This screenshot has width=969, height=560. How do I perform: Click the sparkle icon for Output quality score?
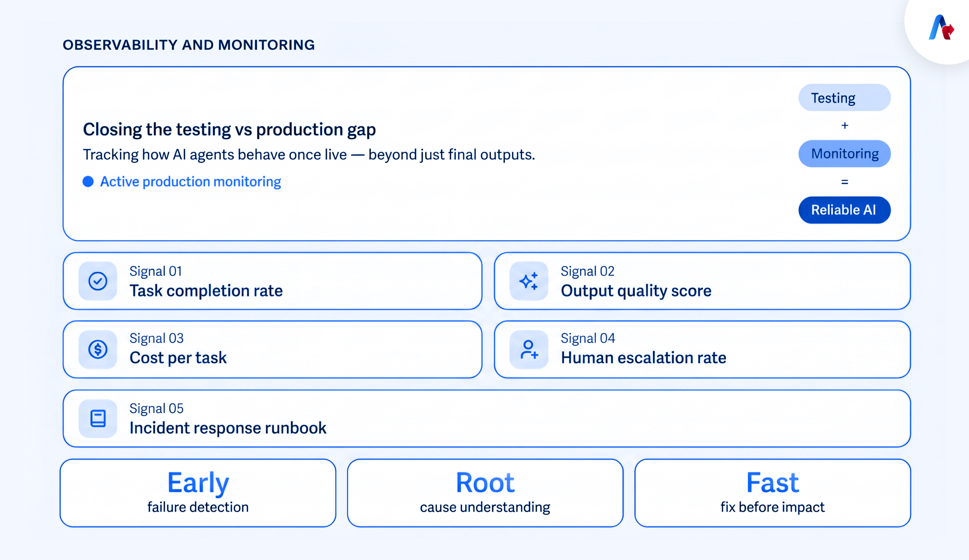(x=529, y=281)
